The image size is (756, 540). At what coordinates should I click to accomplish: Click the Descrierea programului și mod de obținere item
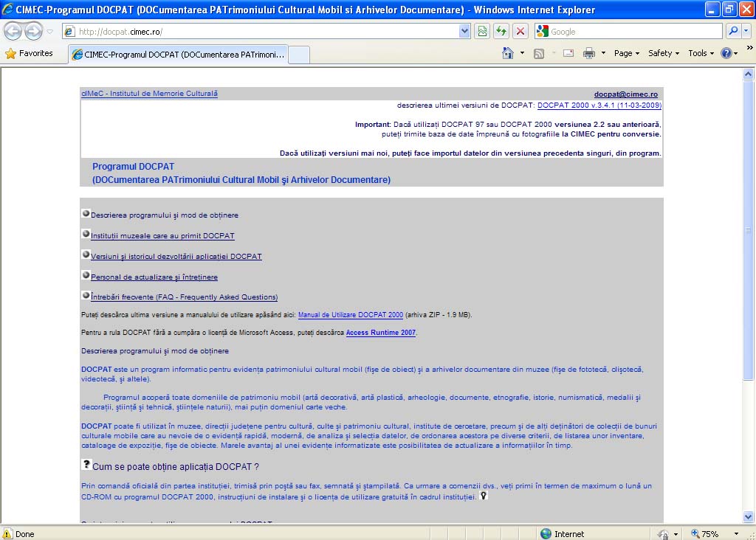pyautogui.click(x=165, y=215)
